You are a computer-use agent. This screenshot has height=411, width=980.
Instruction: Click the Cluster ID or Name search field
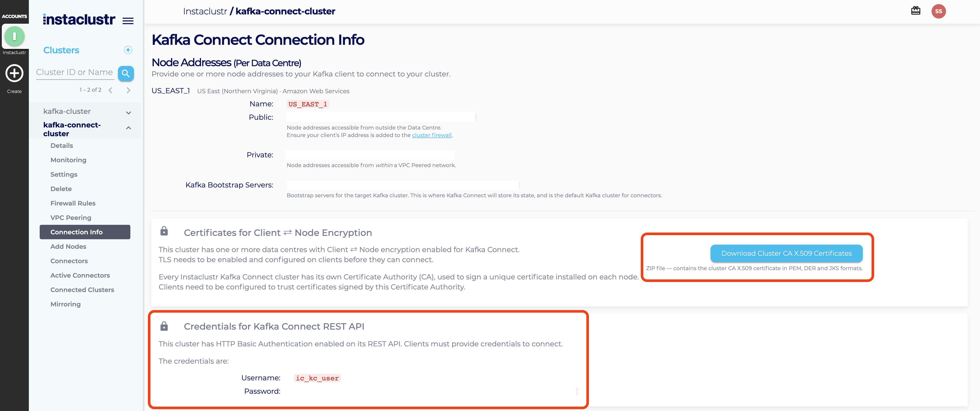pos(75,72)
